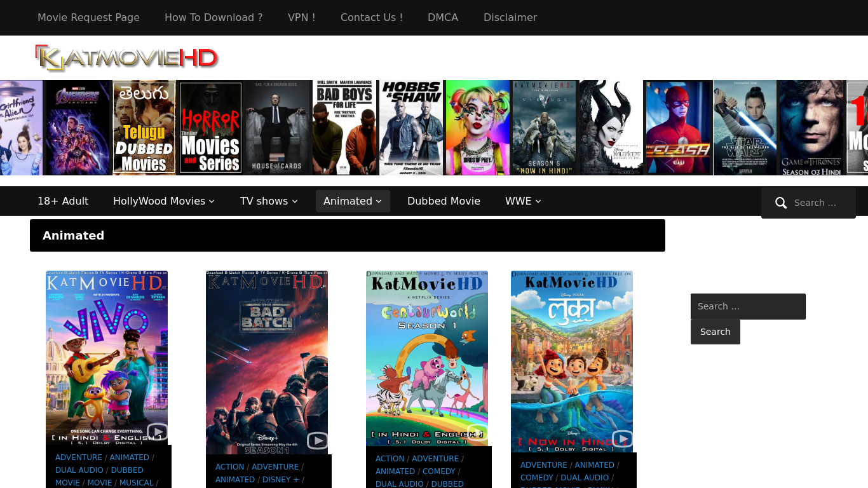Click the play icon on the Centaurworld poster
This screenshot has width=868, height=488.
pyautogui.click(x=477, y=432)
